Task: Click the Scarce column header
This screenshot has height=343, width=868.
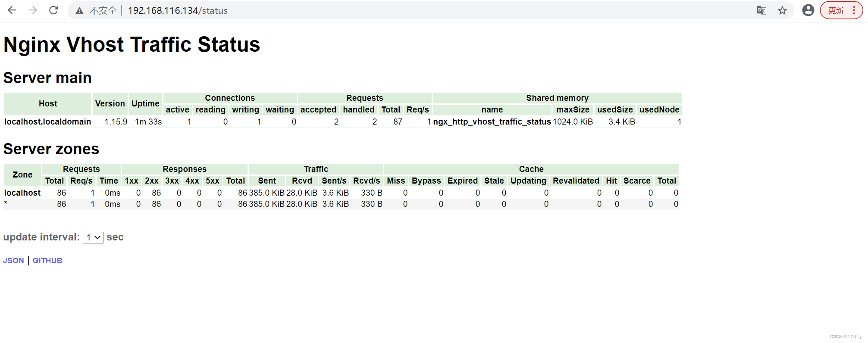Action: pyautogui.click(x=637, y=181)
